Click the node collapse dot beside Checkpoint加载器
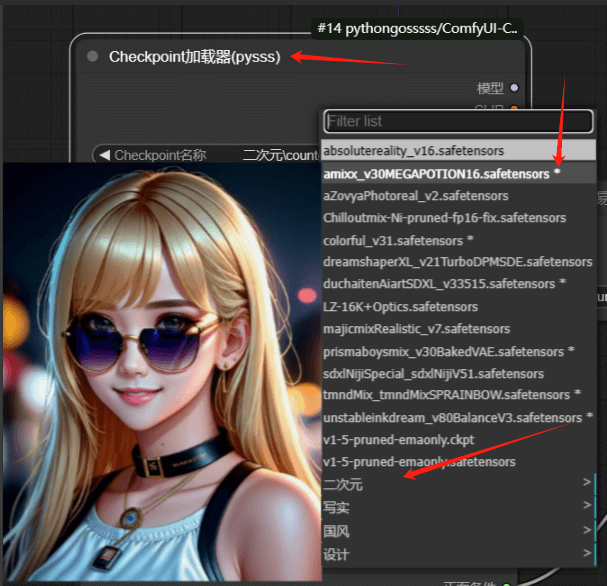Viewport: 607px width, 586px height. tap(93, 57)
